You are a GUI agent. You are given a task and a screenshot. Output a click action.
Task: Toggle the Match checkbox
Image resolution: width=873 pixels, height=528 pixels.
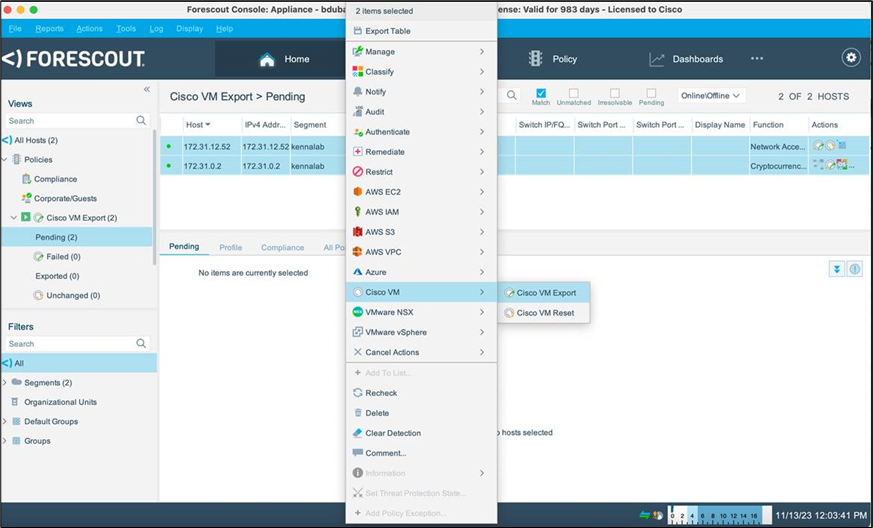(x=541, y=93)
